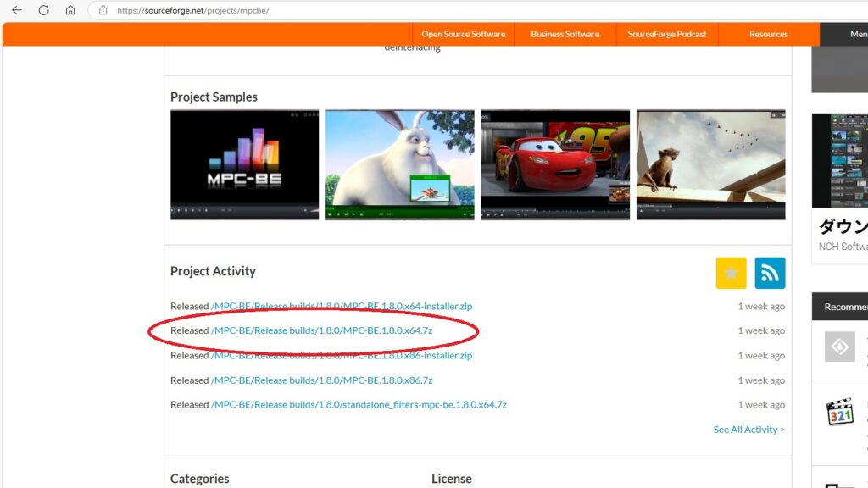Open the Open Source Software menu
Screen dimensions: 868x488
[464, 34]
